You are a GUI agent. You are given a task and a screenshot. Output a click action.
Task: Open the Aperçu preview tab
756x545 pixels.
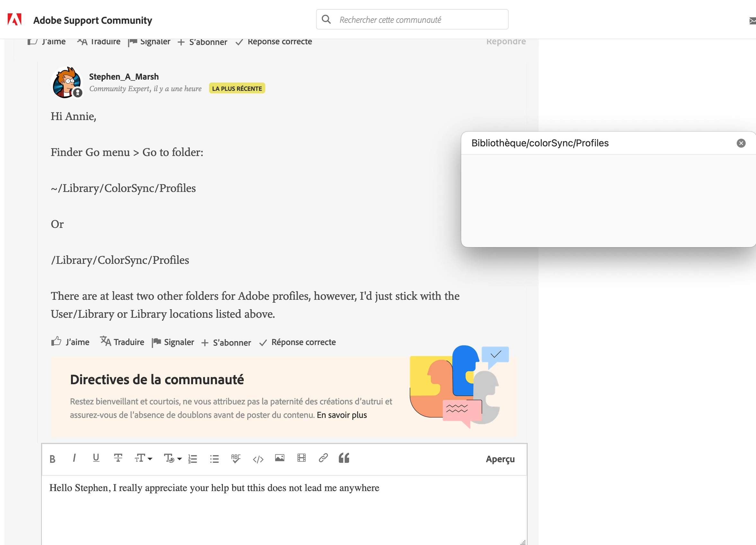[500, 459]
